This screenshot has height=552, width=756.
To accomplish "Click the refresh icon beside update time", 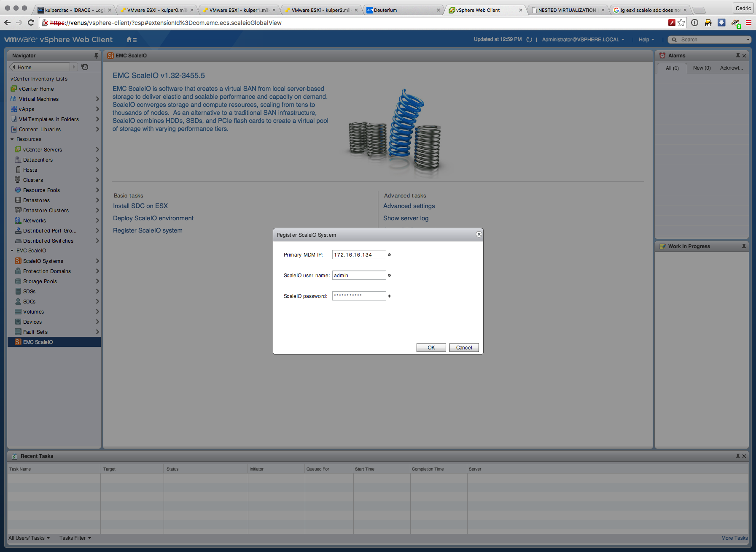I will [x=529, y=40].
